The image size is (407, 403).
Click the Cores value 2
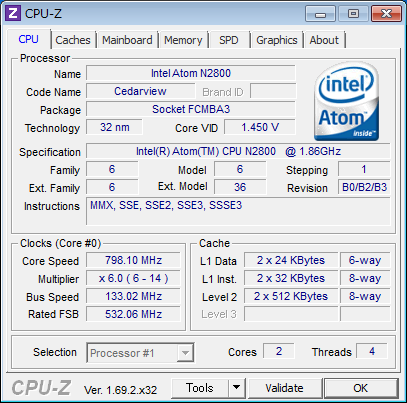279,351
